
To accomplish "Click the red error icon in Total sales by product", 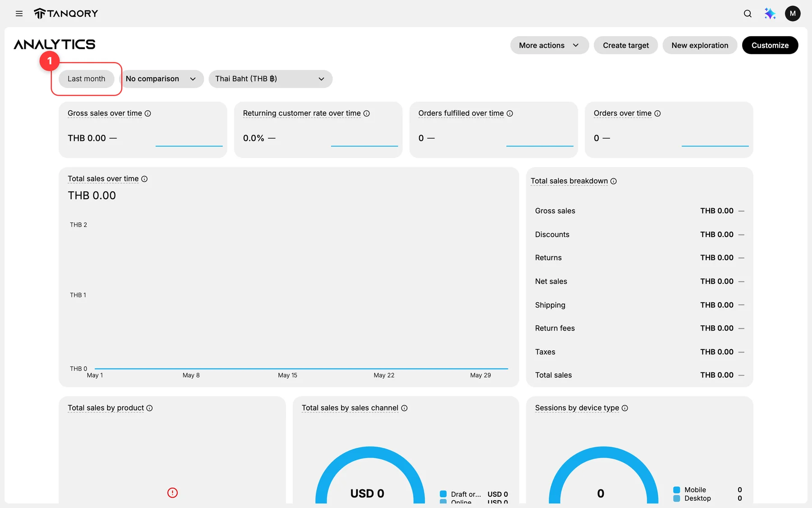I will 172,493.
